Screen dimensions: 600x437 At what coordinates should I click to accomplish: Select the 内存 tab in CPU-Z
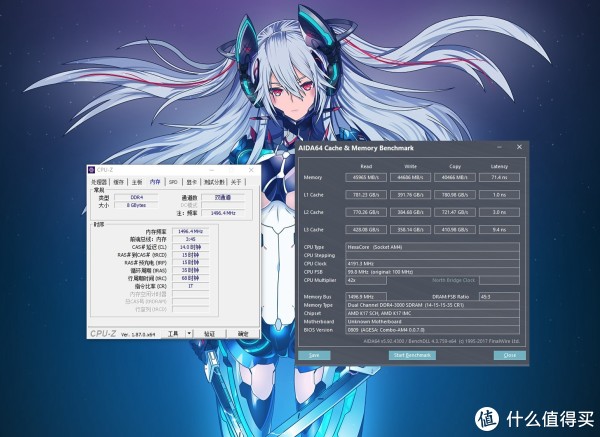coord(155,182)
